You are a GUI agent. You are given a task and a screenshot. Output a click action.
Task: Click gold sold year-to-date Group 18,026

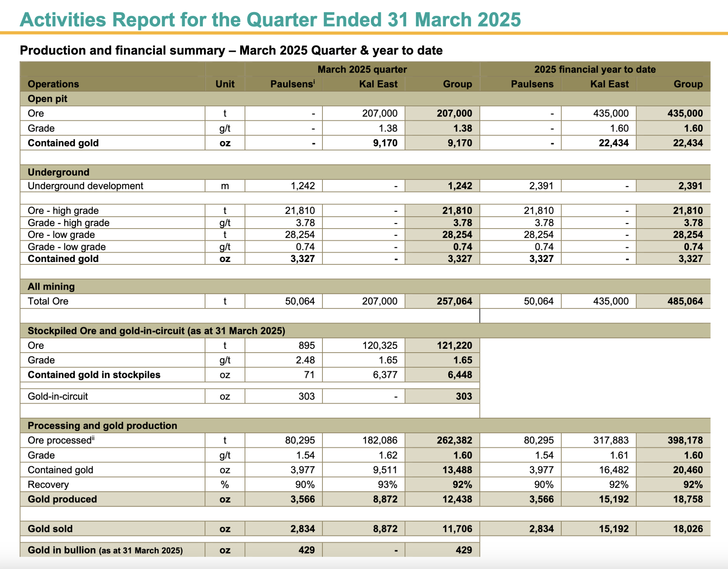tap(688, 529)
